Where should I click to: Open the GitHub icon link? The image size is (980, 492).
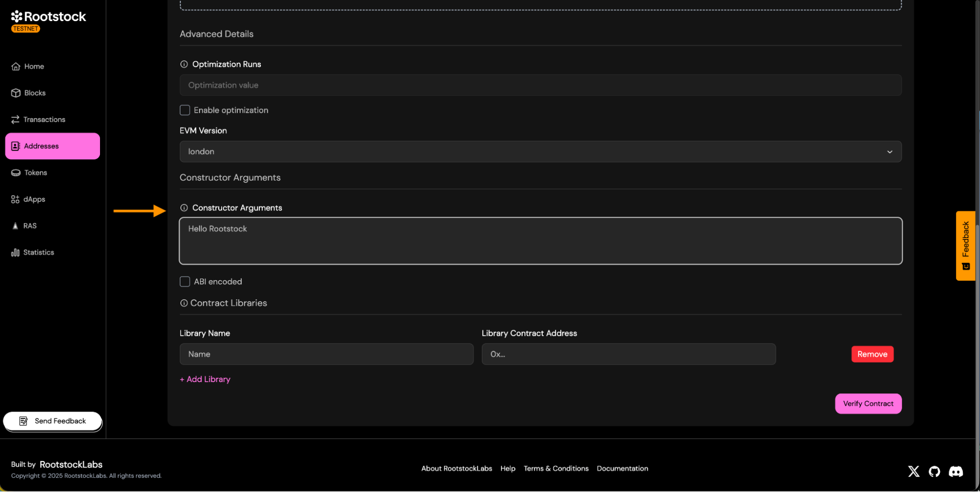pyautogui.click(x=934, y=471)
